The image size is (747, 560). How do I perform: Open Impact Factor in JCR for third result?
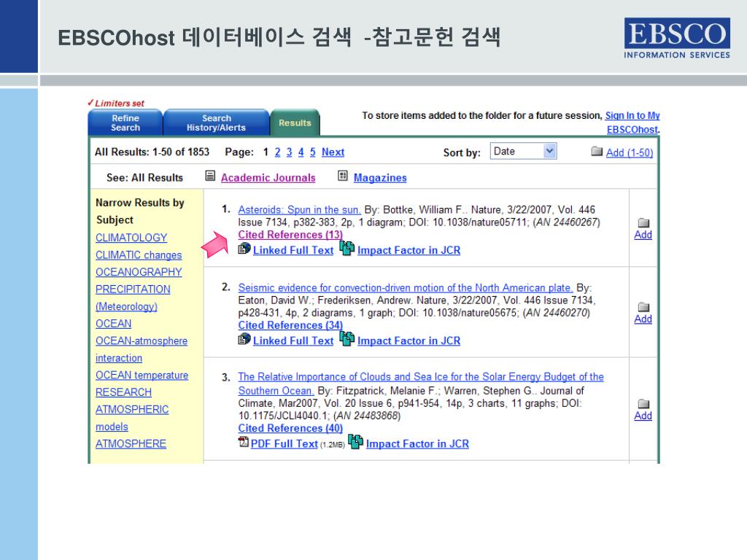[x=417, y=444]
